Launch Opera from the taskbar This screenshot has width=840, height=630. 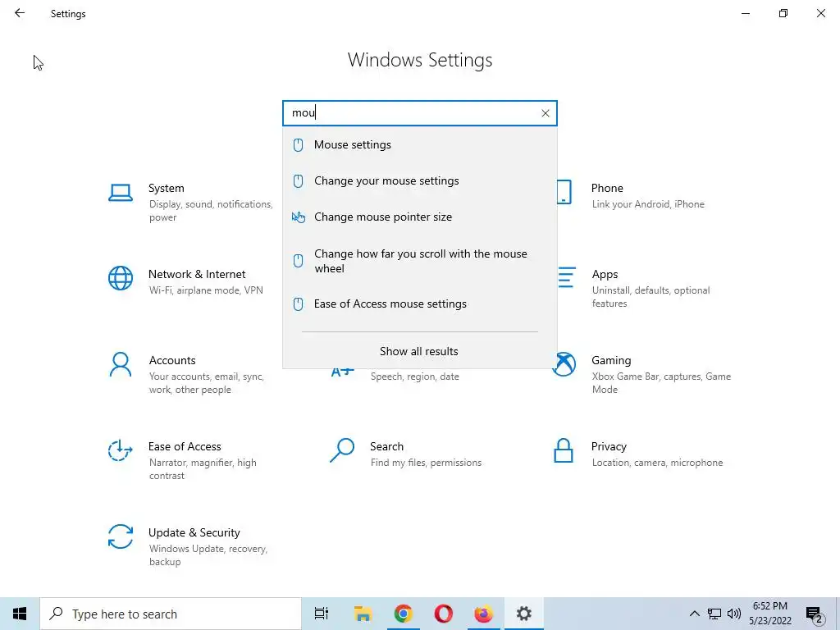coord(444,614)
